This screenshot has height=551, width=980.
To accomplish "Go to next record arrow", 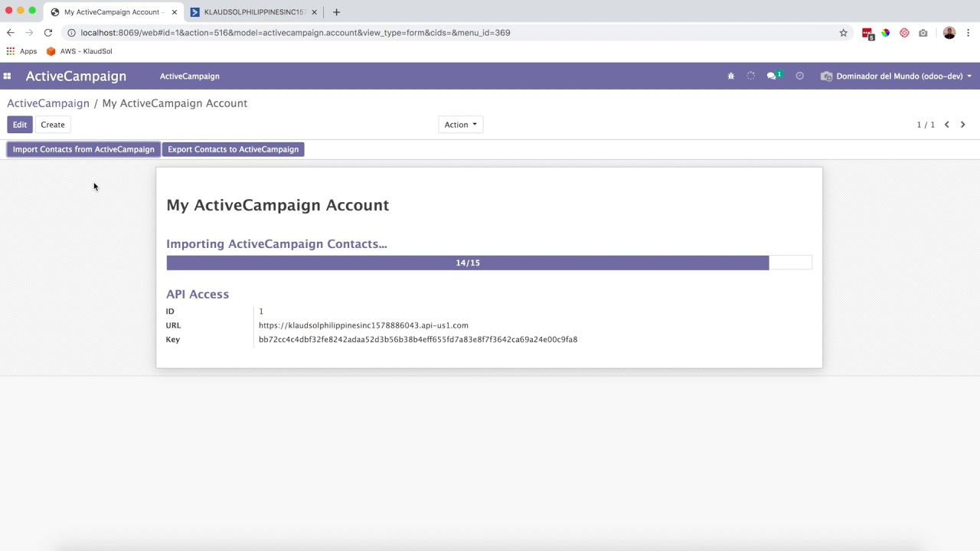I will 963,125.
